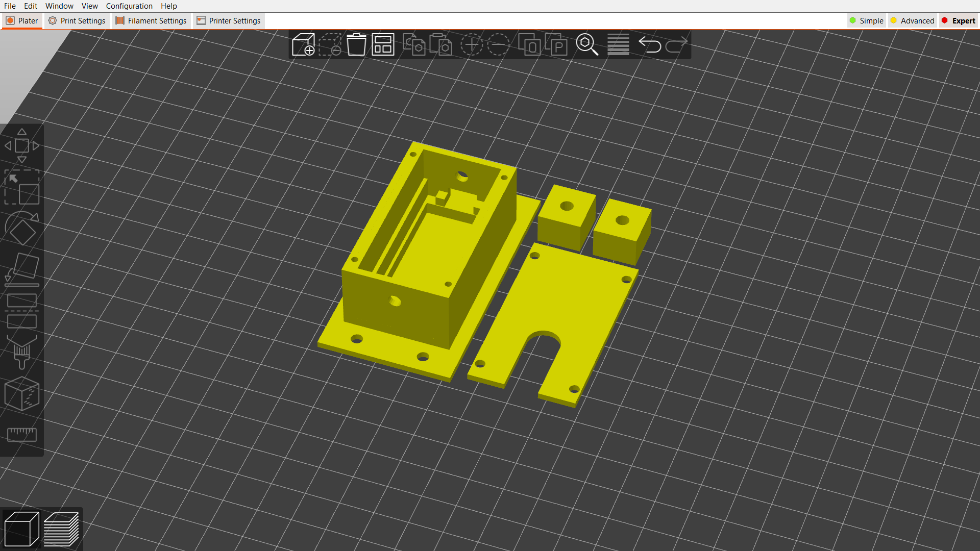Switch to Simple mode
Screen dimensions: 980x551
click(x=866, y=20)
